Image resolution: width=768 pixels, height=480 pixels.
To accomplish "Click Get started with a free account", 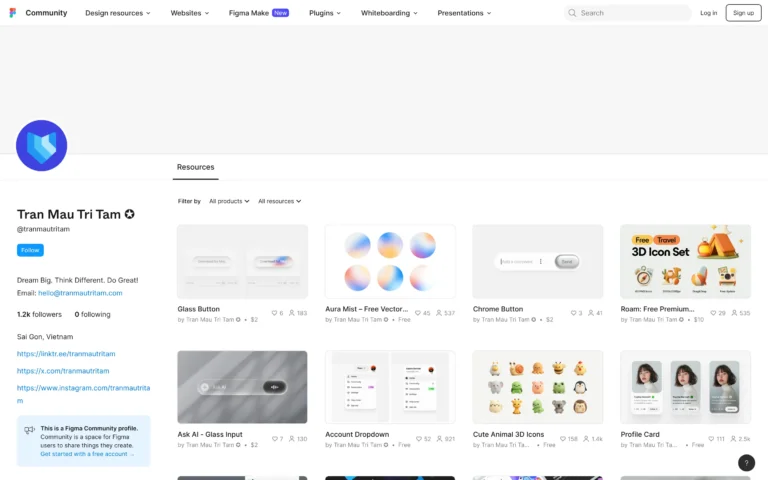I will pos(87,454).
